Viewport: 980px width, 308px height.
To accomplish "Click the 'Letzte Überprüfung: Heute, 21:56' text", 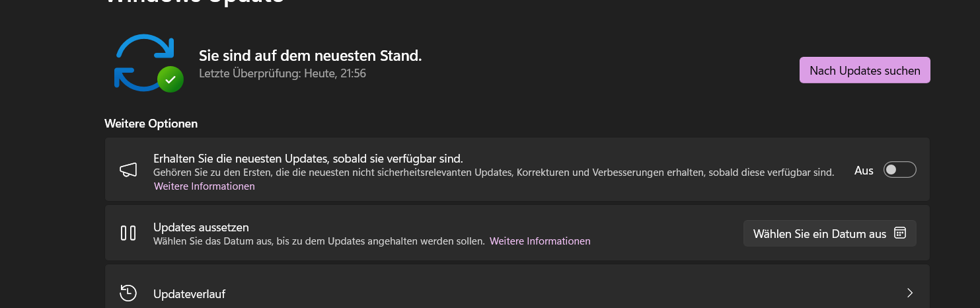I will pyautogui.click(x=282, y=73).
